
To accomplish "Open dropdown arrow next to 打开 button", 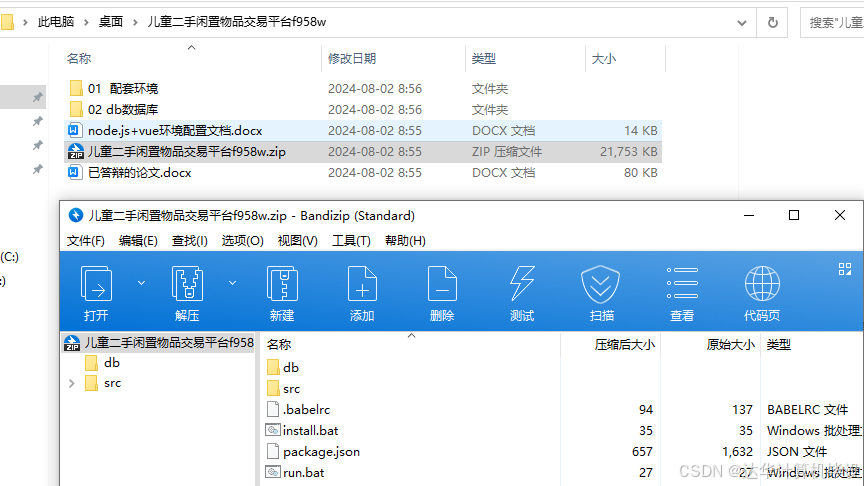I will pos(142,283).
